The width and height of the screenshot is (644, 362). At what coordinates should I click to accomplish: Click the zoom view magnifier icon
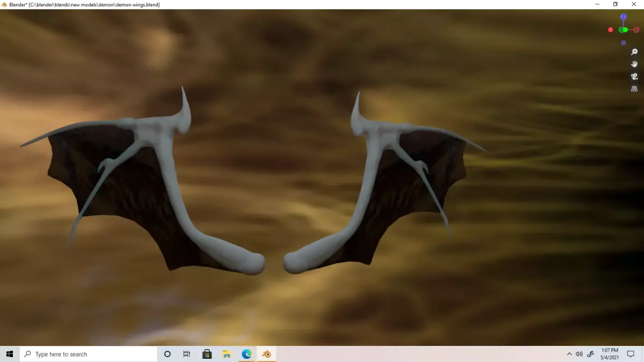click(x=634, y=52)
